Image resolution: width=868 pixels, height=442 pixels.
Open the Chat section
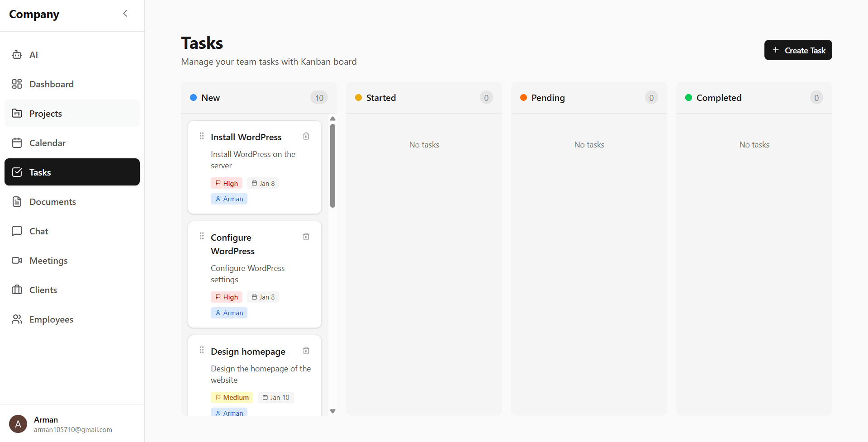38,231
